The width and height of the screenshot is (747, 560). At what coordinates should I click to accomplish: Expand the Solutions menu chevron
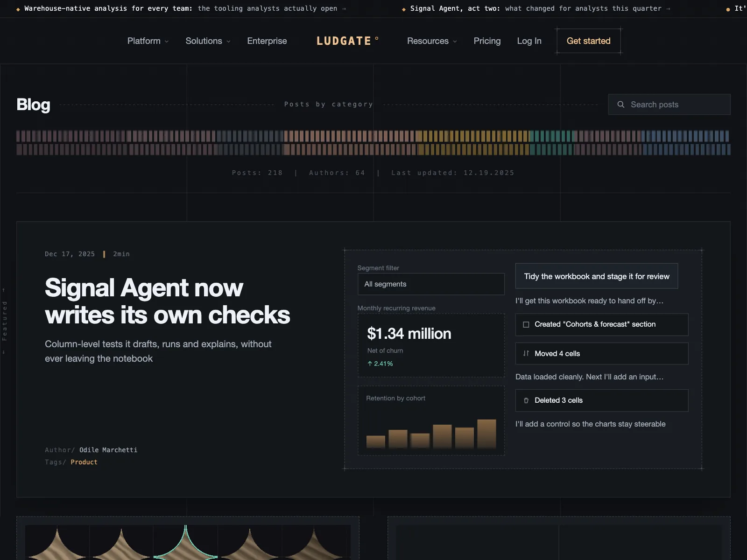coord(228,42)
